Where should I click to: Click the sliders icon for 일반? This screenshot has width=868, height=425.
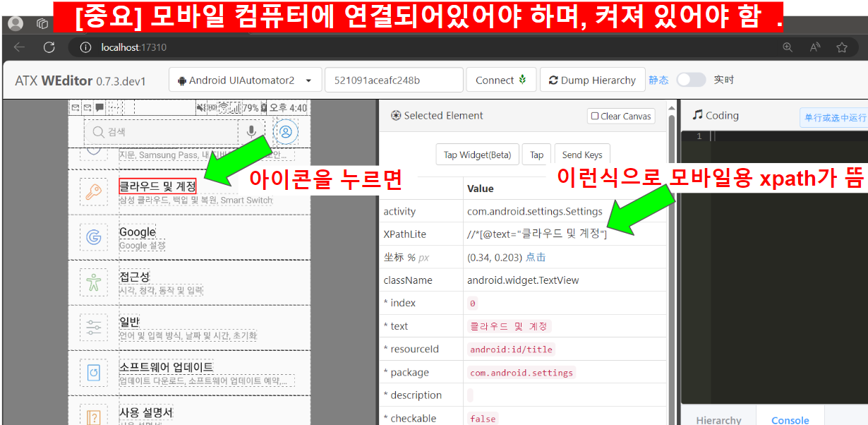(x=94, y=328)
